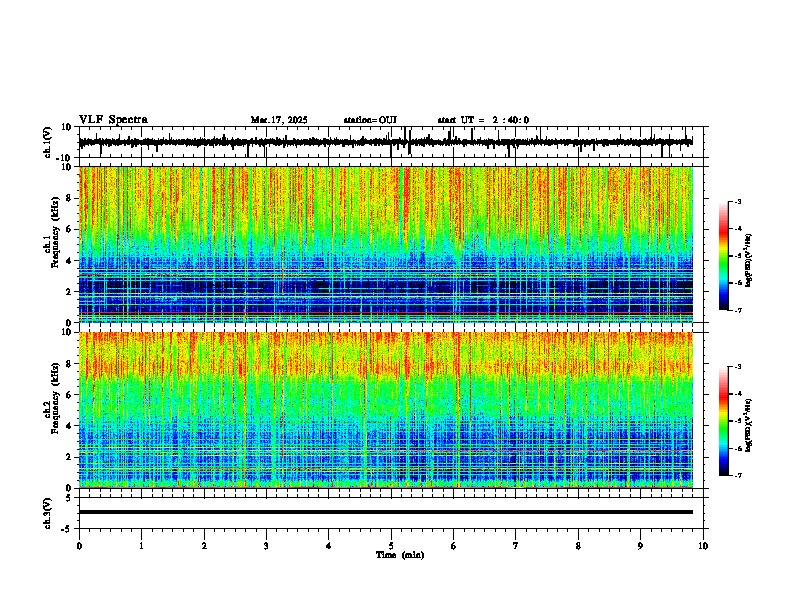Screen dimensions: 792x612
Task: Click the 'ch.3(V)' axis label
Action: 47,513
